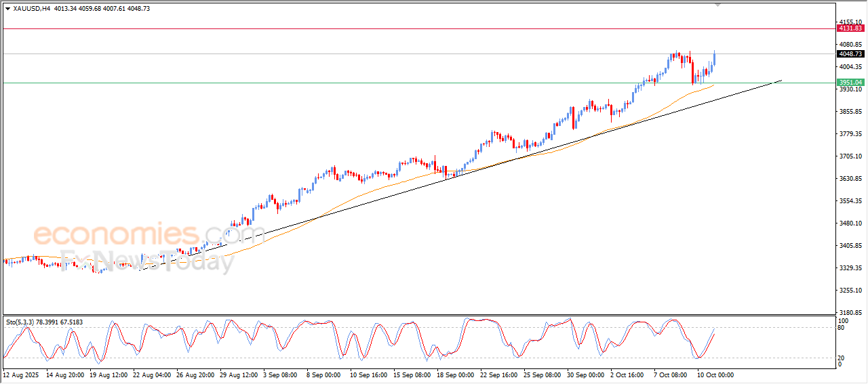Image resolution: width=868 pixels, height=384 pixels.
Task: Select the red horizontal resistance line
Action: pyautogui.click(x=407, y=29)
